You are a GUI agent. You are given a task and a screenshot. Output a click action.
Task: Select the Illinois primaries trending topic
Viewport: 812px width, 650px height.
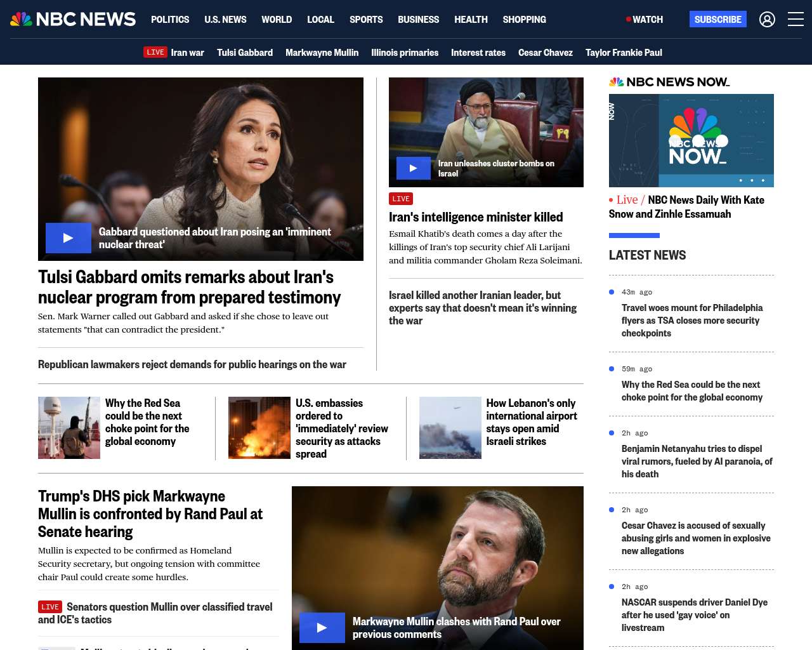[x=405, y=53]
